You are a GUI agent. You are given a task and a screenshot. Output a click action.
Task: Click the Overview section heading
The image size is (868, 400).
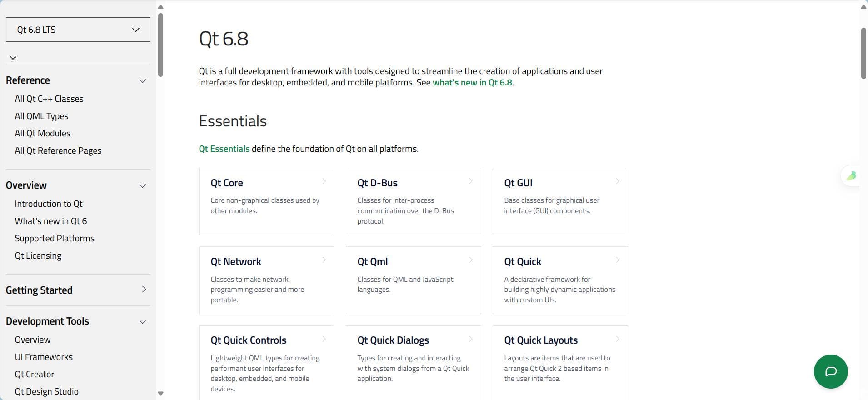point(26,185)
